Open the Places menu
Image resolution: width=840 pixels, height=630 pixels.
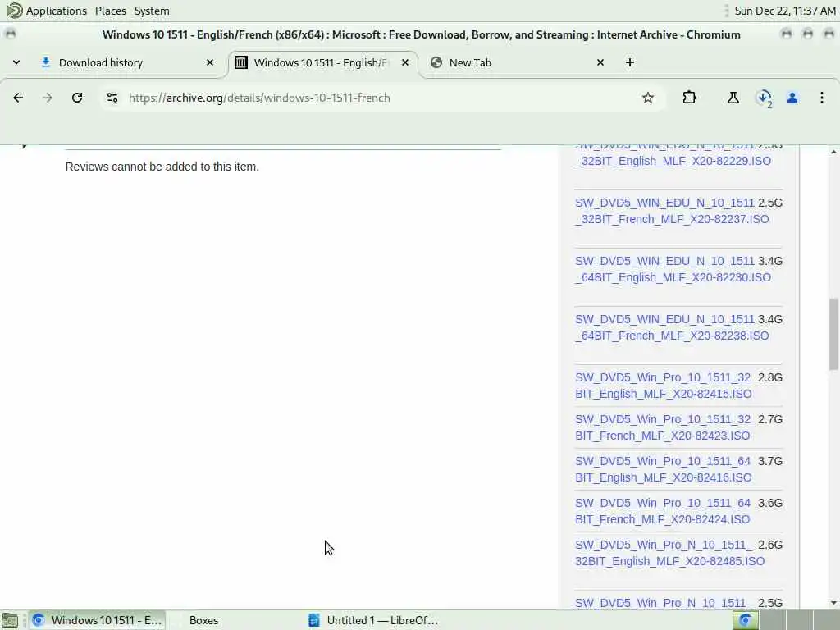[x=111, y=11]
